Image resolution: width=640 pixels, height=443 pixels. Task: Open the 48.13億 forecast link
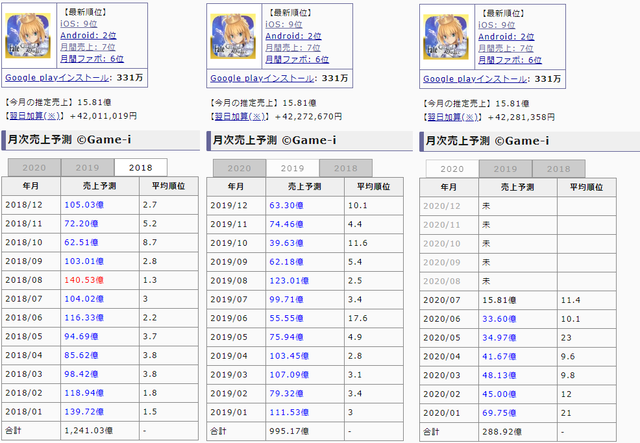click(499, 375)
